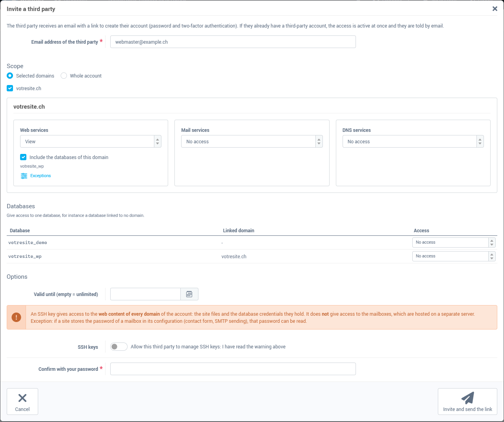Click the Valid until date field
The image size is (504, 422).
coord(145,294)
